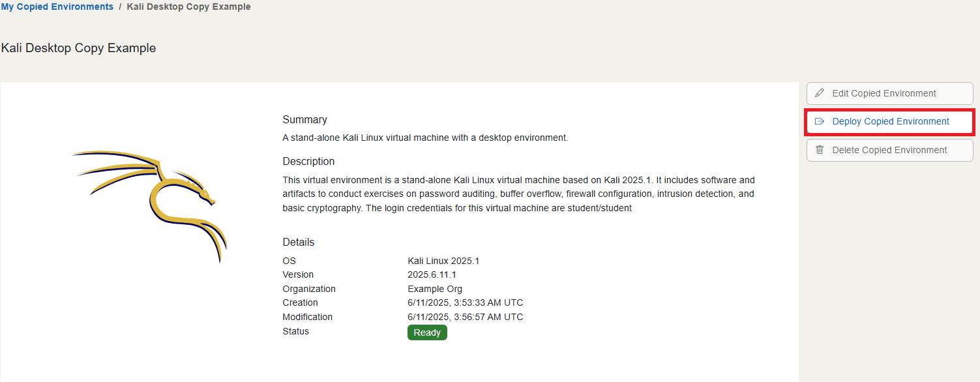Click the Organization label
The image size is (980, 382).
pyautogui.click(x=309, y=289)
